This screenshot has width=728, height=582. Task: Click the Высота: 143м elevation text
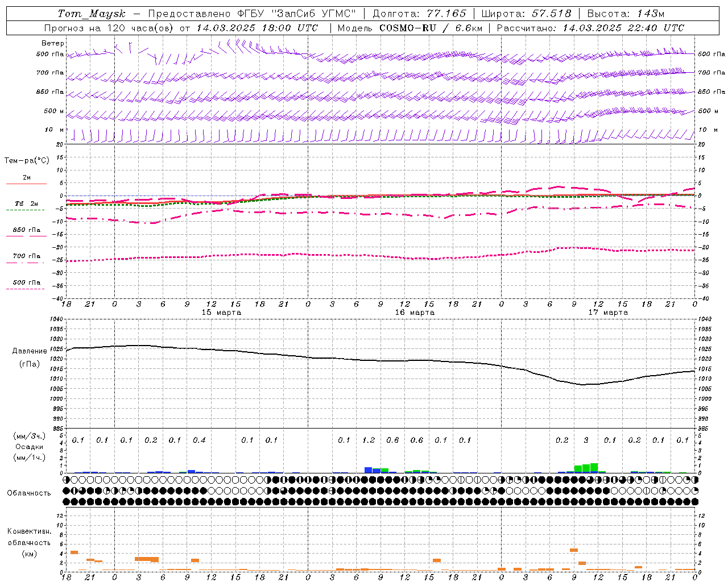(x=626, y=14)
